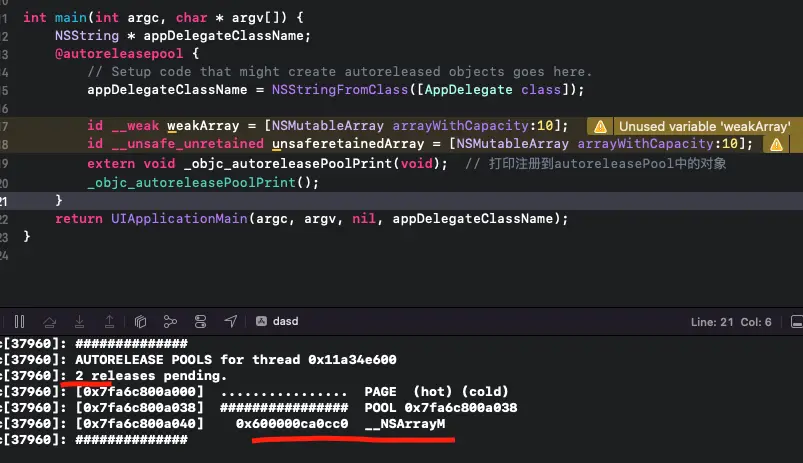Image resolution: width=803 pixels, height=463 pixels.
Task: Click the Step Over debug button
Action: (x=49, y=321)
